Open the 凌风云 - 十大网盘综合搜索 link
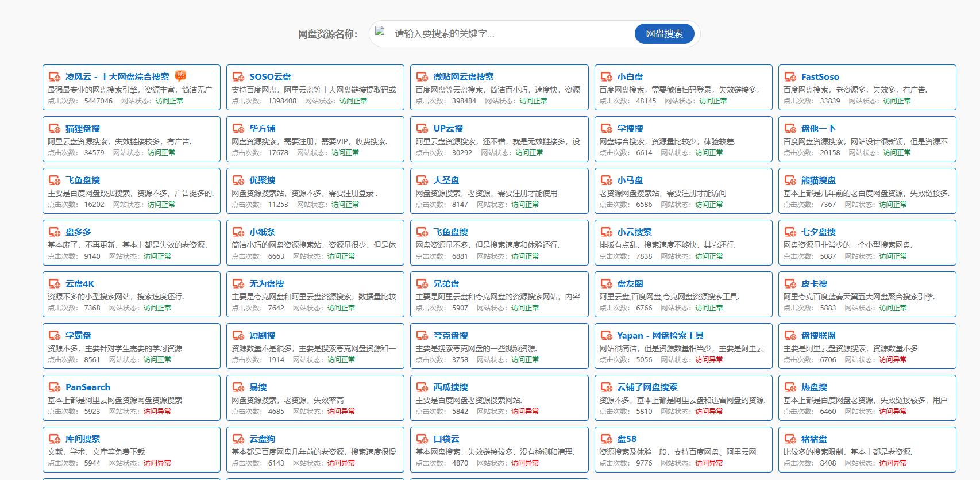The image size is (980, 480). point(117,76)
